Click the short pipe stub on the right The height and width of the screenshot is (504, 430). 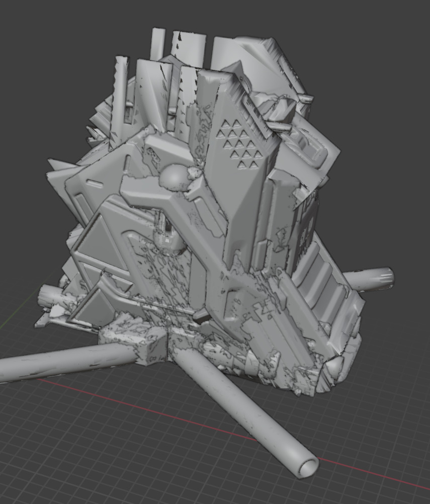370,279
